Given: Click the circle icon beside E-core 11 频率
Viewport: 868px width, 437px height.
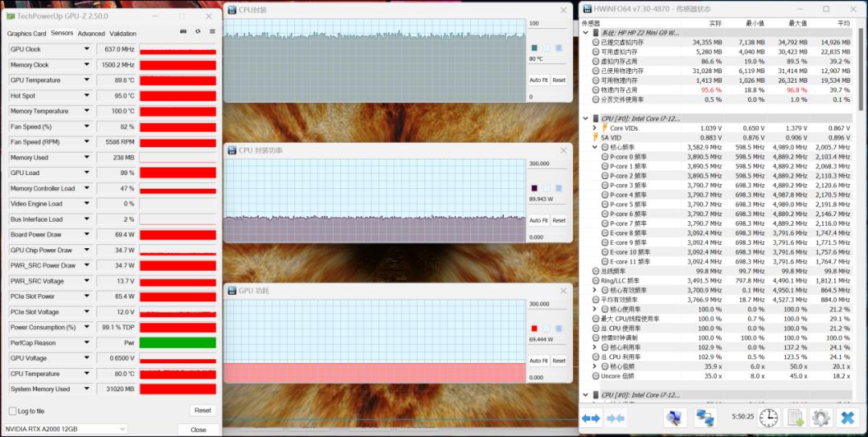Looking at the screenshot, I should tap(605, 262).
